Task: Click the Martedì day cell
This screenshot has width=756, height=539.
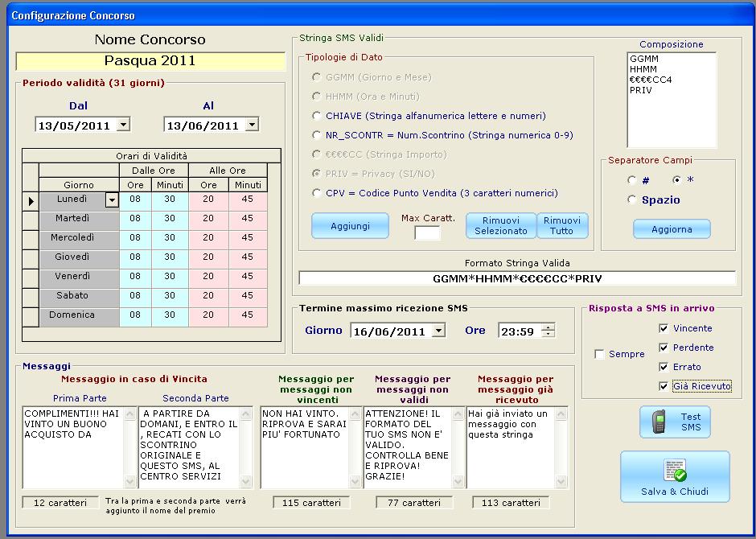Action: pos(79,219)
